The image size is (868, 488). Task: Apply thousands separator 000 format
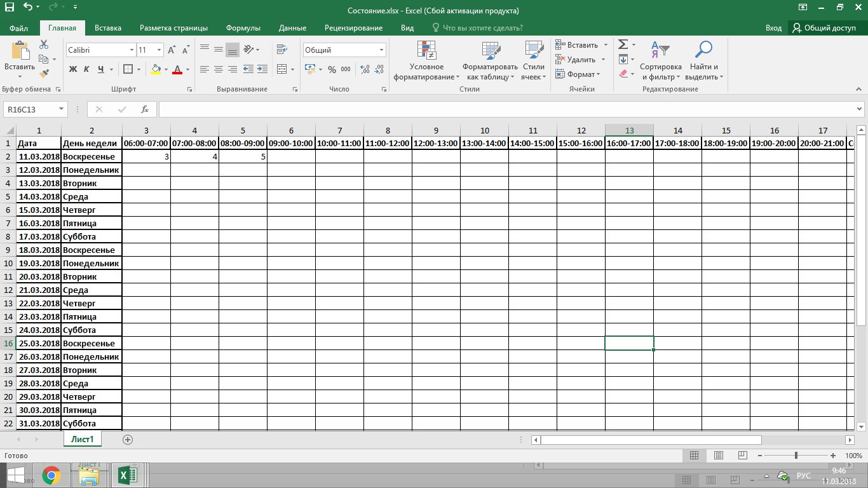[x=346, y=69]
